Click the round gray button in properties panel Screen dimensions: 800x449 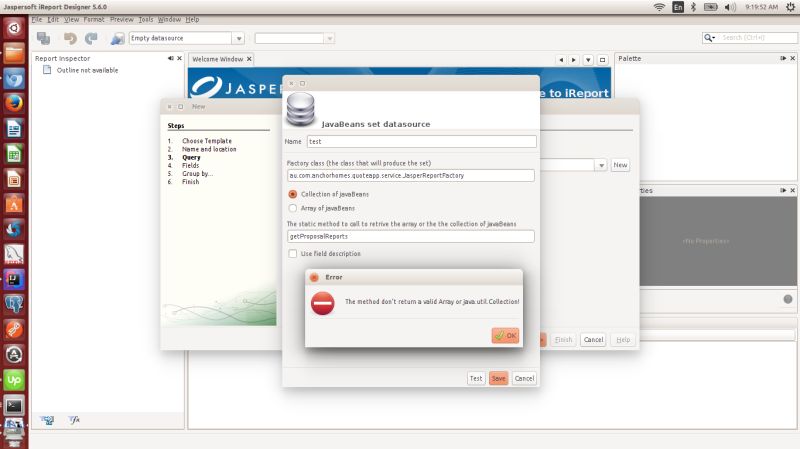click(x=788, y=299)
